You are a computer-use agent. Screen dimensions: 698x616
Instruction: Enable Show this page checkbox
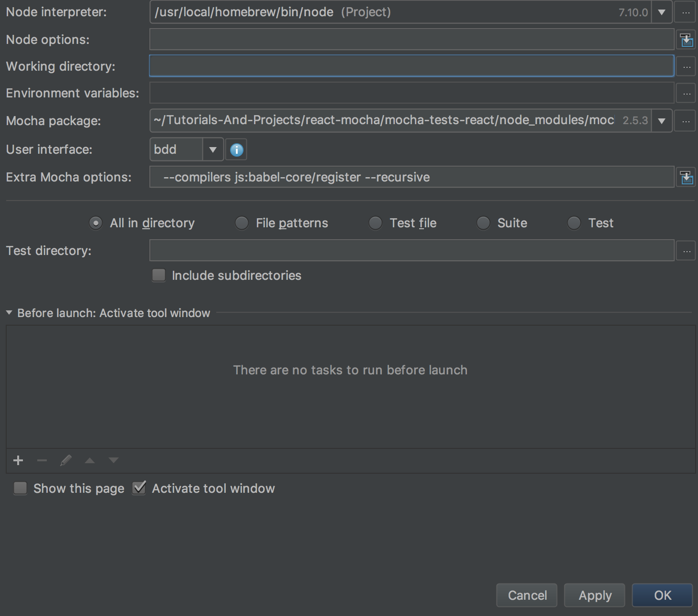20,488
